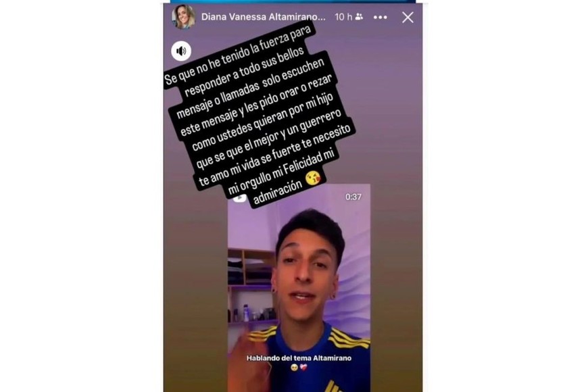Screen dimensions: 588x392
Task: Click the emojis below the Altamirano caption
Action: pyautogui.click(x=299, y=367)
